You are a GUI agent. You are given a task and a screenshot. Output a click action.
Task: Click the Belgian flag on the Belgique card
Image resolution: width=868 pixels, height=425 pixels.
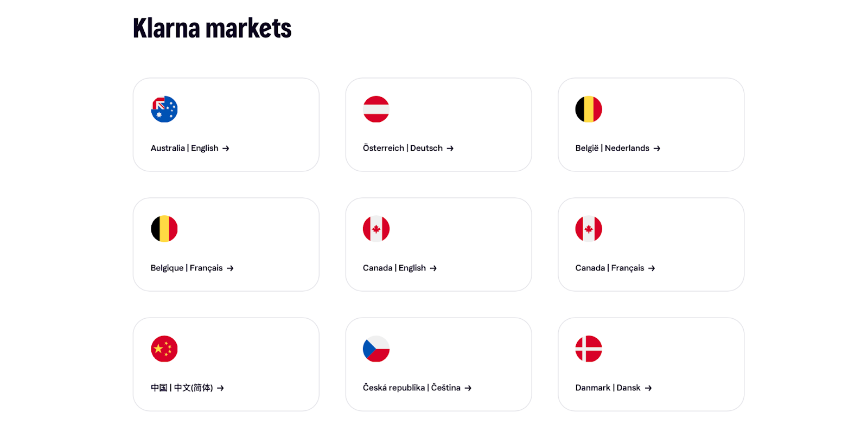pos(164,229)
